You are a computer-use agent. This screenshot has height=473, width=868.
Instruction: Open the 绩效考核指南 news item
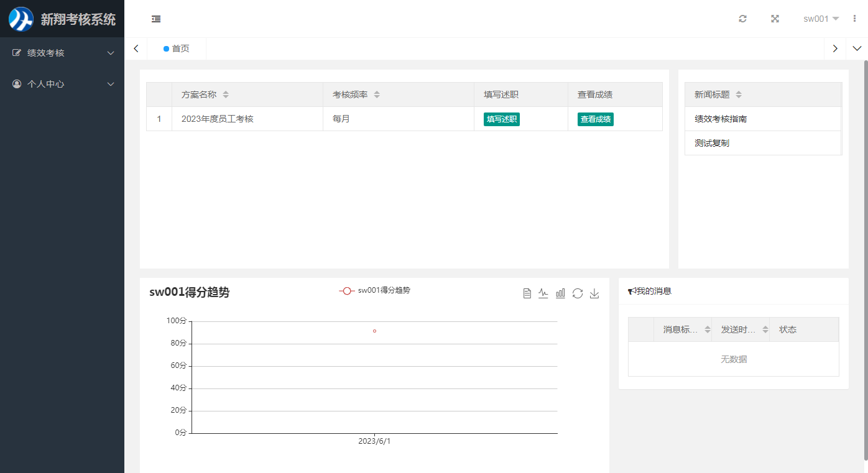tap(721, 119)
